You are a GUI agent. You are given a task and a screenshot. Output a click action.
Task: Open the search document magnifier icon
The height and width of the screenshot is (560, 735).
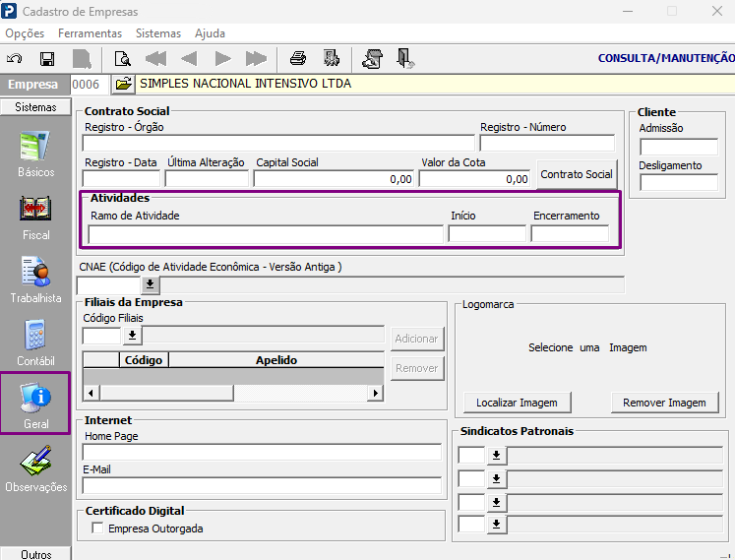[x=122, y=59]
